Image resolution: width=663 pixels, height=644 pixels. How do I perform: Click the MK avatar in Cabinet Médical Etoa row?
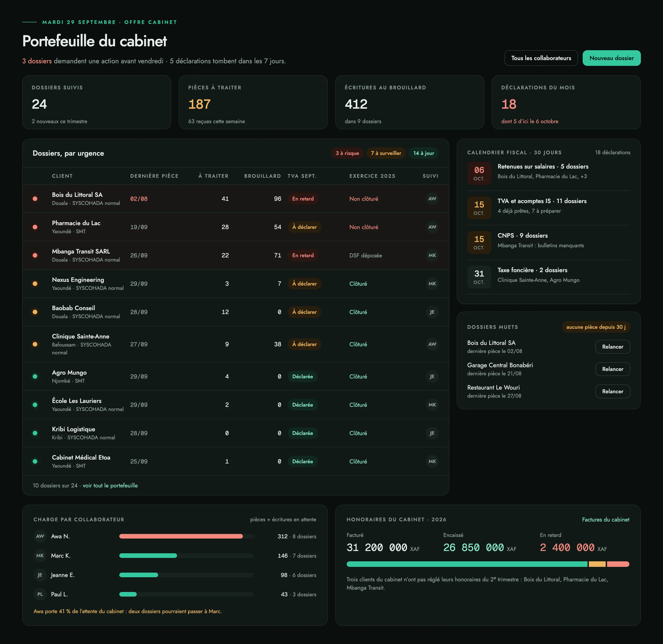point(432,461)
